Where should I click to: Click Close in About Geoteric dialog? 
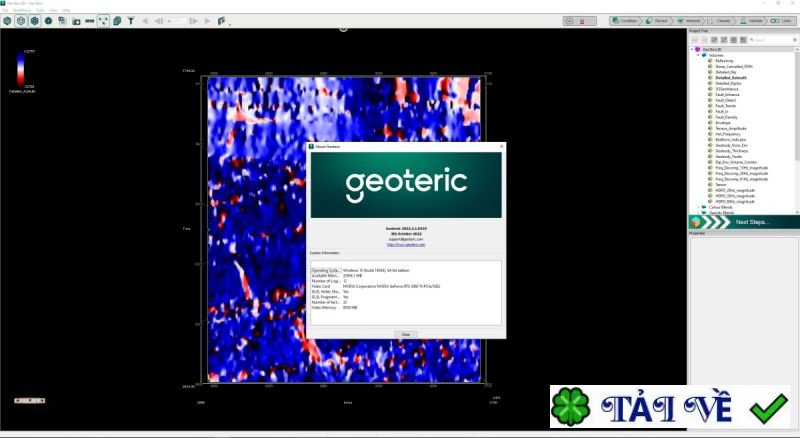coord(406,334)
